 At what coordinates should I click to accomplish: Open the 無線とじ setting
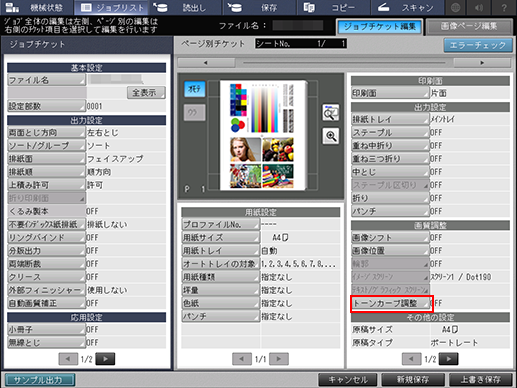click(x=46, y=343)
